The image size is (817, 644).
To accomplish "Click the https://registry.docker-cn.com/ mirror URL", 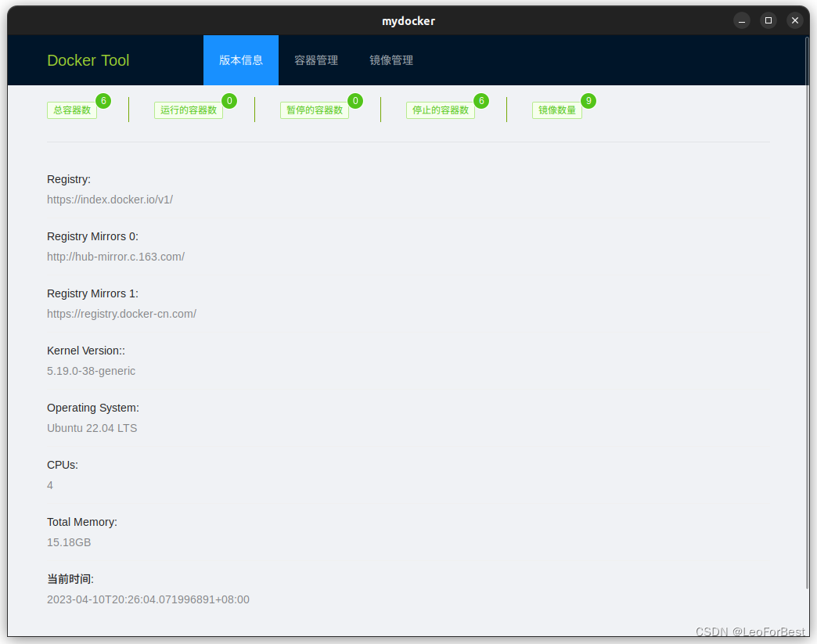I will (x=121, y=314).
